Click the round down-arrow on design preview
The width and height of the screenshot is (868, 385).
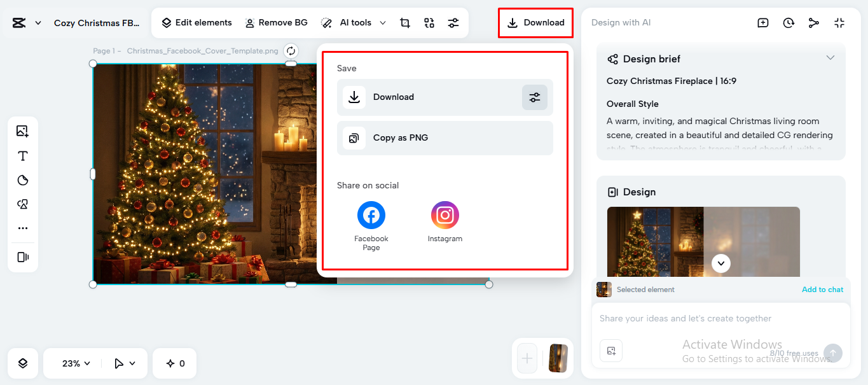coord(721,263)
